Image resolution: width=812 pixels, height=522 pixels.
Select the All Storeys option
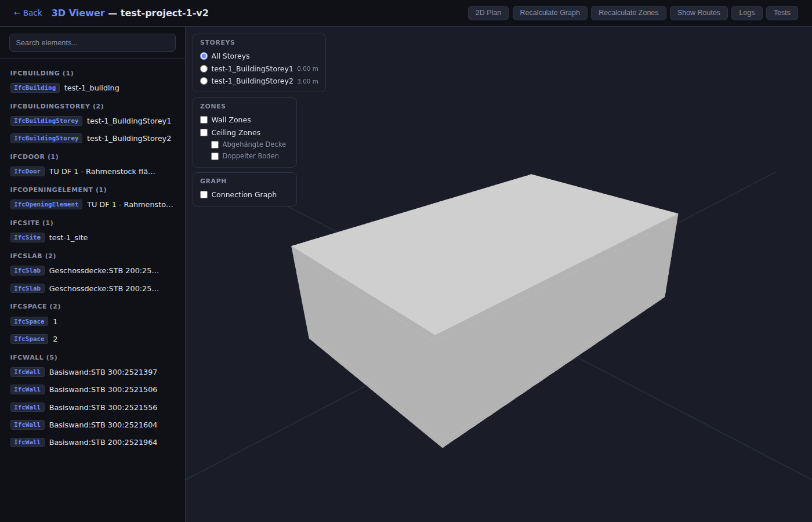click(x=204, y=56)
